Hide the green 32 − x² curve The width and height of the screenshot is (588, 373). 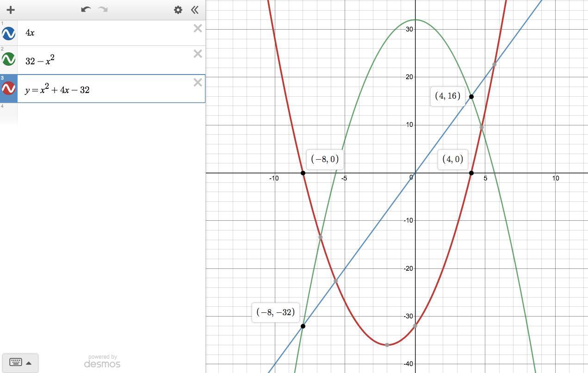coord(8,59)
